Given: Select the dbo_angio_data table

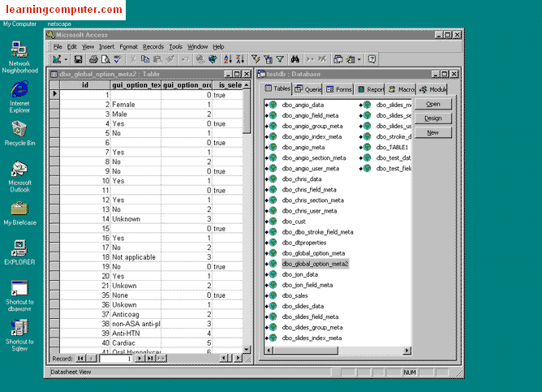Looking at the screenshot, I should tap(303, 105).
